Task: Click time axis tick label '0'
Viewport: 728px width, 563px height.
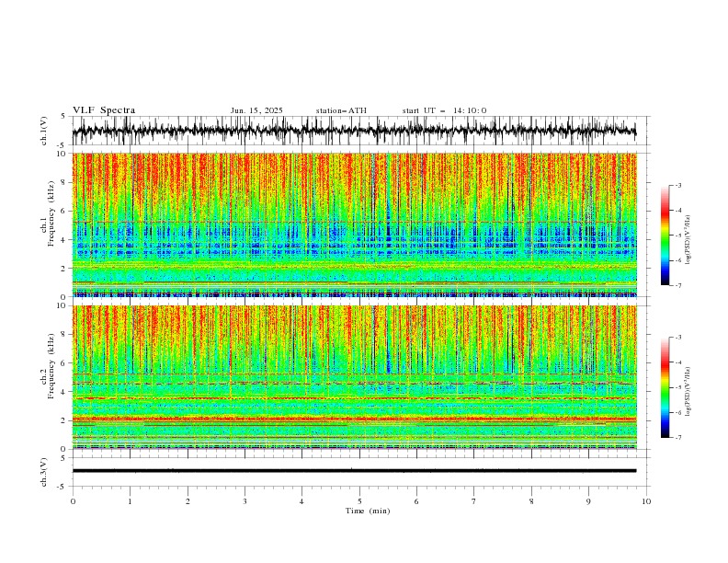Action: (73, 501)
